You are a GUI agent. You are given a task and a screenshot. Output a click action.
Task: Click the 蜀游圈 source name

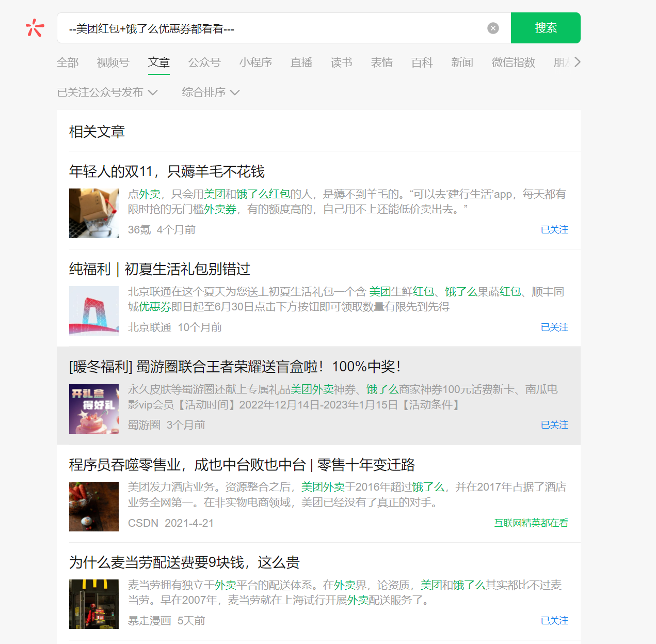tap(144, 425)
